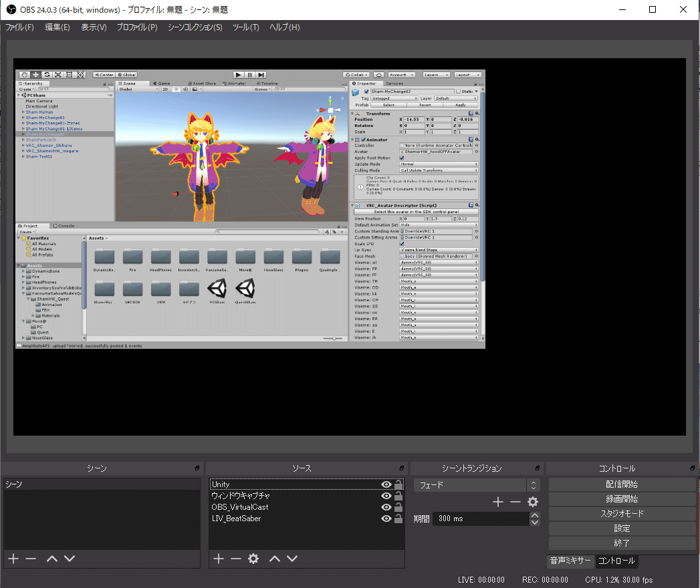Screen dimensions: 700x588
Task: Open the ツール(T) menu
Action: pyautogui.click(x=245, y=27)
